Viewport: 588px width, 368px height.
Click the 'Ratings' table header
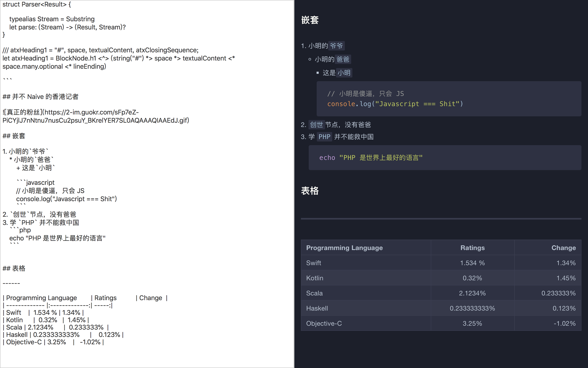pos(472,248)
